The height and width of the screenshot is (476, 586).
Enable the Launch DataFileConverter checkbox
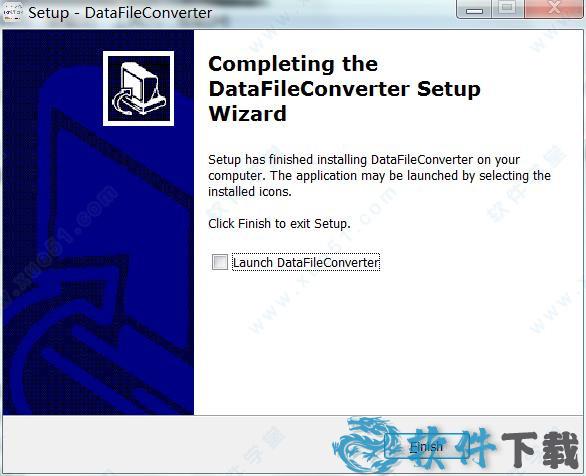[x=220, y=262]
